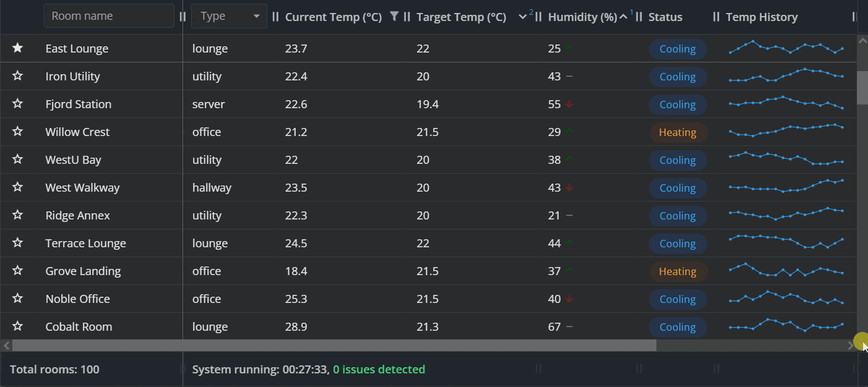Click the Temp History column header
The height and width of the screenshot is (387, 868).
[762, 17]
